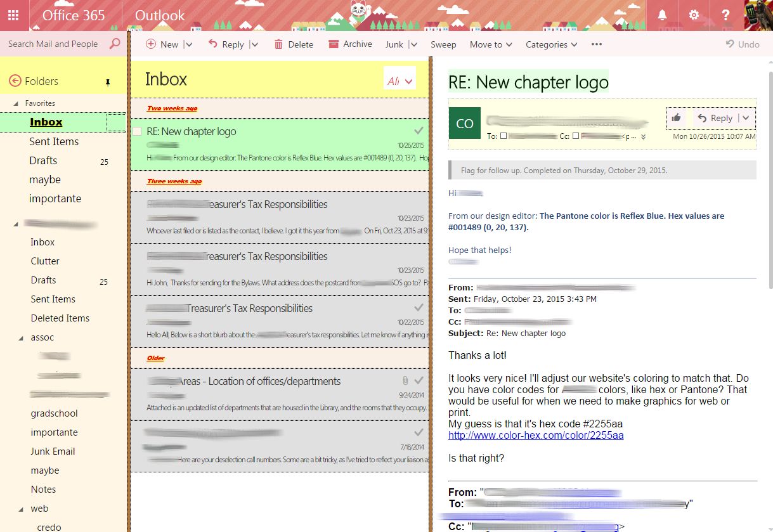The width and height of the screenshot is (773, 532).
Task: Open Help via question mark icon
Action: [x=725, y=14]
